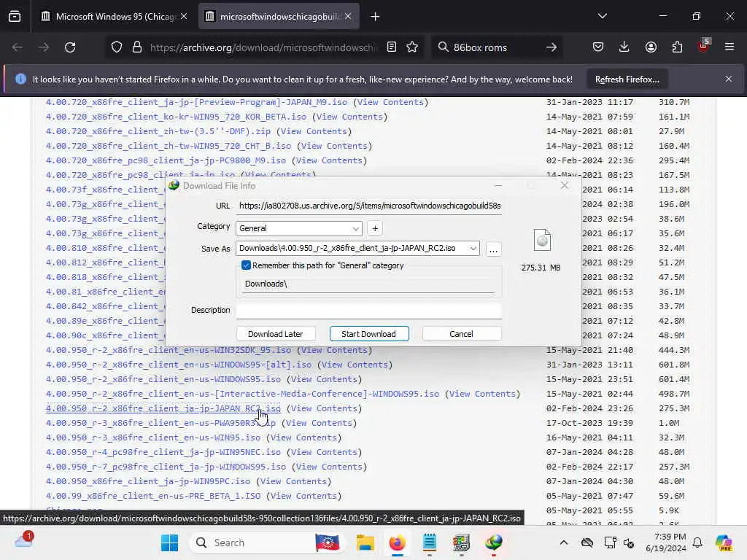Switch to Microsoft Windows 95 (Chicago) tab
The image size is (747, 560).
pyautogui.click(x=115, y=17)
